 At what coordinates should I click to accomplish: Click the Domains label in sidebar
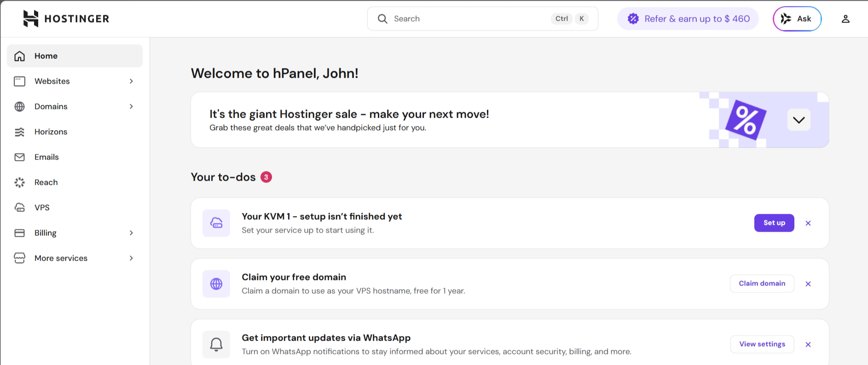point(51,107)
